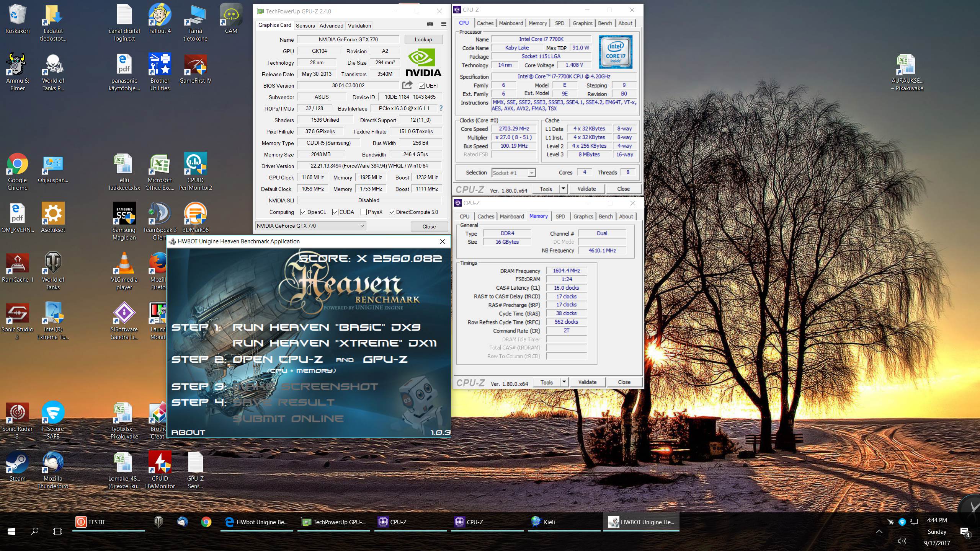
Task: Click the volume speaker tray icon
Action: pyautogui.click(x=902, y=541)
